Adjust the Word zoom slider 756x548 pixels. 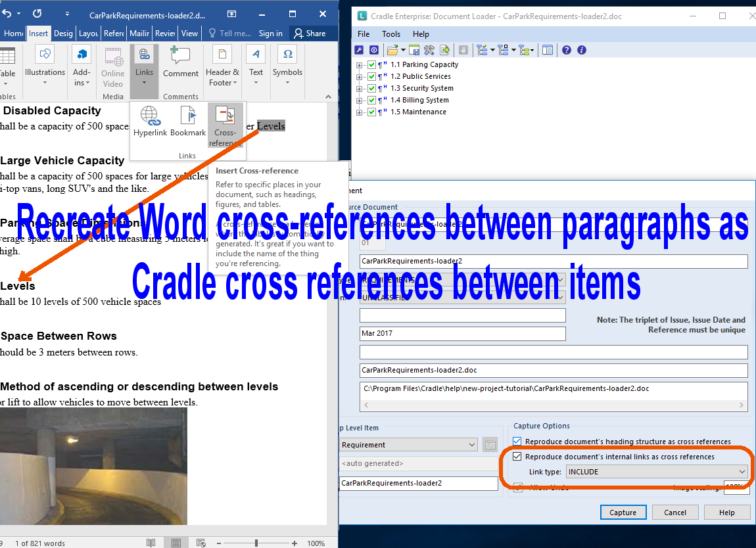pyautogui.click(x=255, y=543)
